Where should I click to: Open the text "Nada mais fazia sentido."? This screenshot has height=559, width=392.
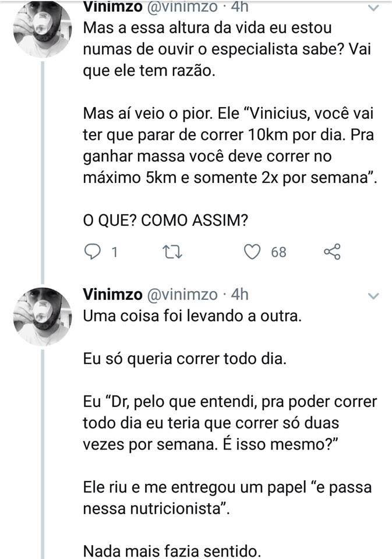point(172,551)
